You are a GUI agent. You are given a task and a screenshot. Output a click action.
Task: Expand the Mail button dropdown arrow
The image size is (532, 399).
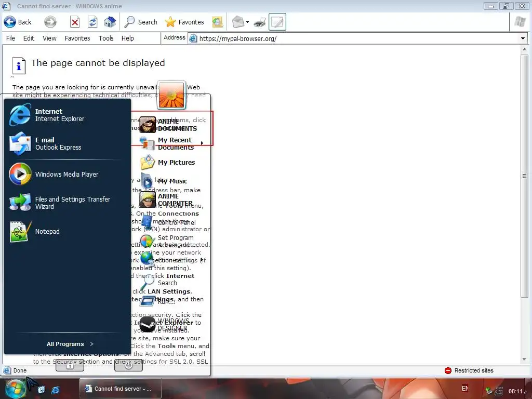(x=247, y=22)
